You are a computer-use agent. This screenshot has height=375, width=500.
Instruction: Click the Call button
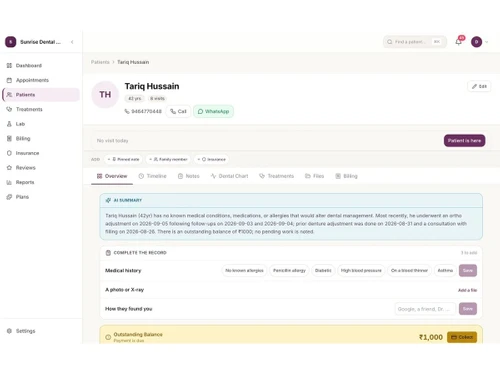pyautogui.click(x=178, y=111)
